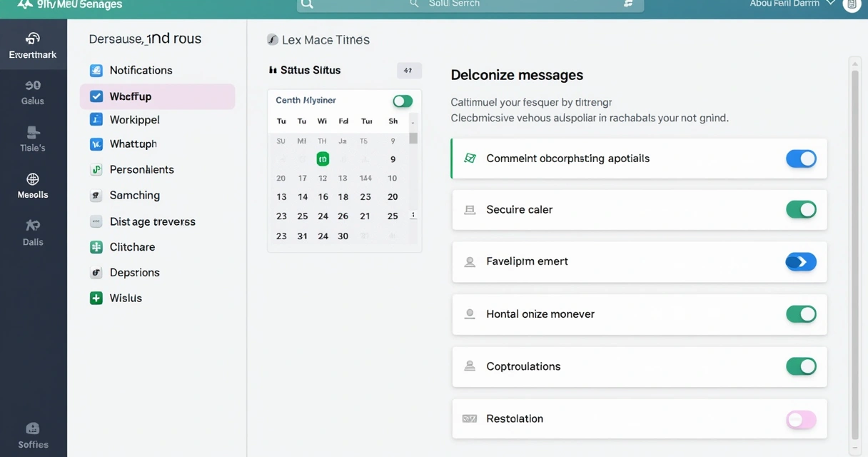
Task: Click the profile avatar in the top right
Action: click(x=852, y=5)
